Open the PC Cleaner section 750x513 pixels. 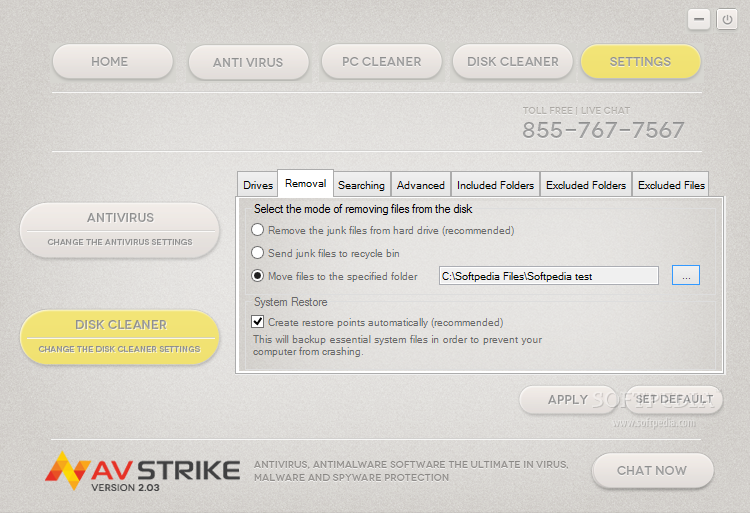[382, 62]
